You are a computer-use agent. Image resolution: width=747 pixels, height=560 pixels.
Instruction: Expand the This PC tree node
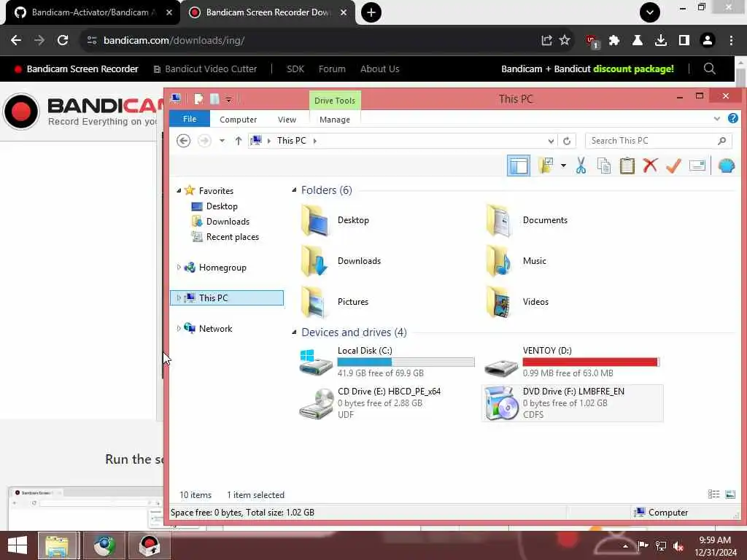179,297
